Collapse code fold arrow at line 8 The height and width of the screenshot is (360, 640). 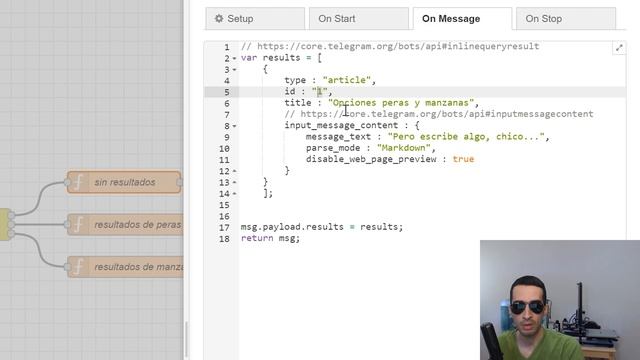click(234, 126)
